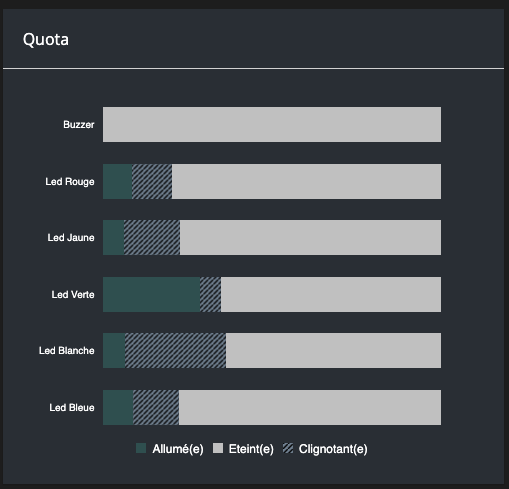Click Led Verte hatched blinking segment
The width and height of the screenshot is (509, 489).
click(210, 294)
